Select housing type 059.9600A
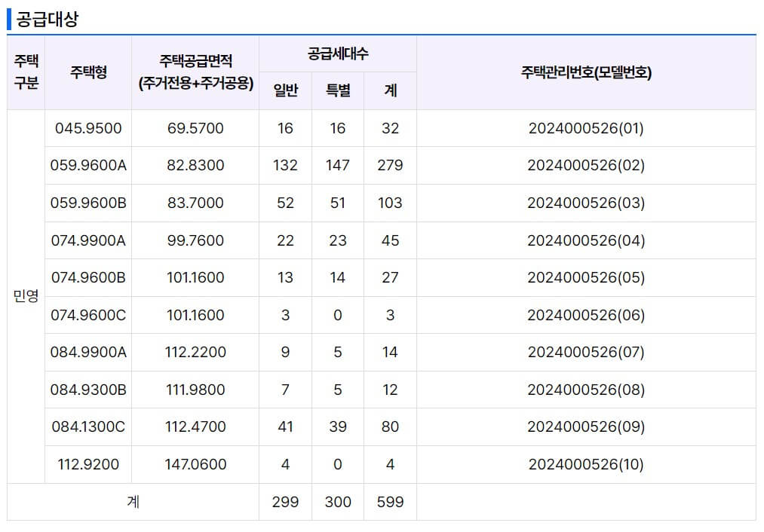 (89, 165)
